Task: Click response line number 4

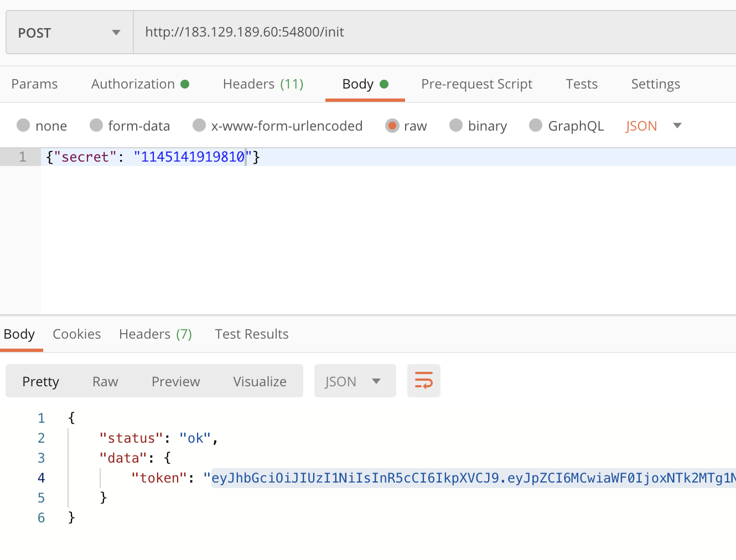Action: 42,478
